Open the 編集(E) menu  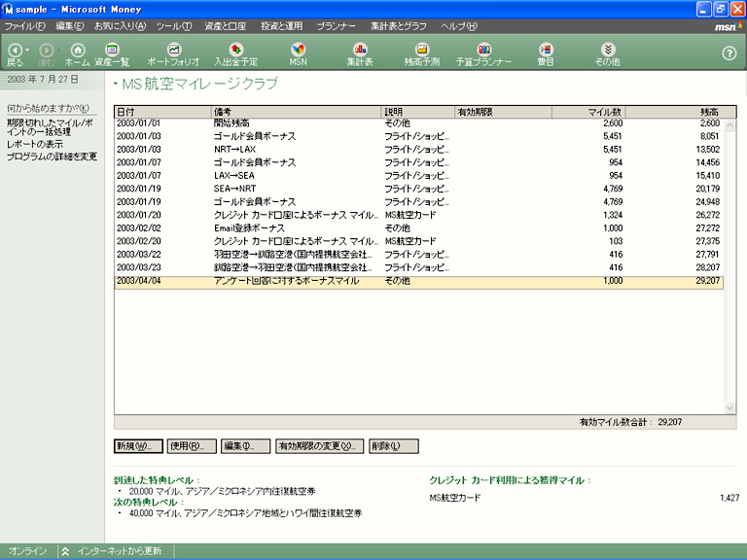coord(70,26)
